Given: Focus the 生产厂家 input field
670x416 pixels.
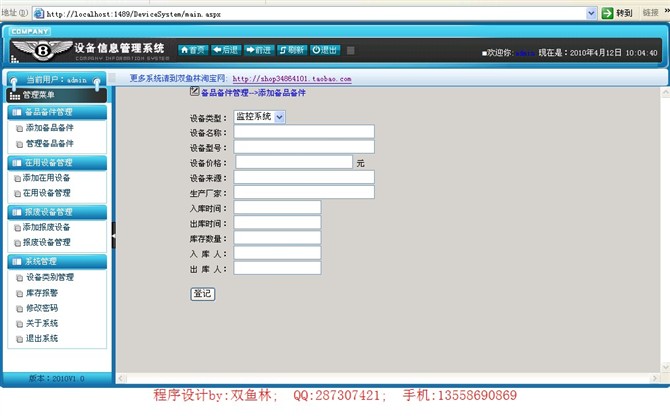Looking at the screenshot, I should (304, 192).
